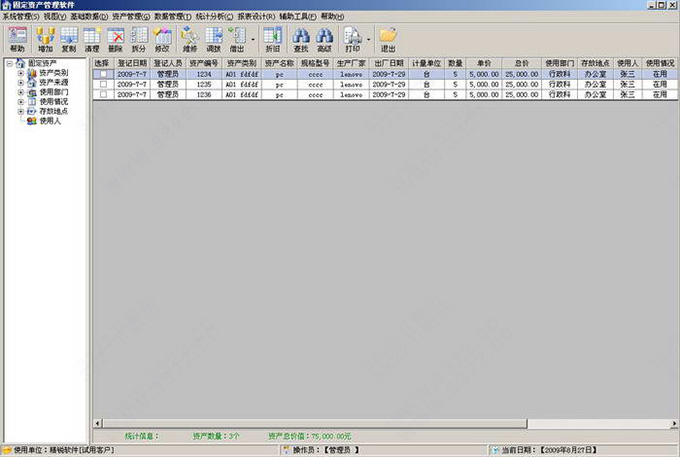The image size is (680, 457).
Task: Open the 基础数据(D) menu
Action: 89,16
